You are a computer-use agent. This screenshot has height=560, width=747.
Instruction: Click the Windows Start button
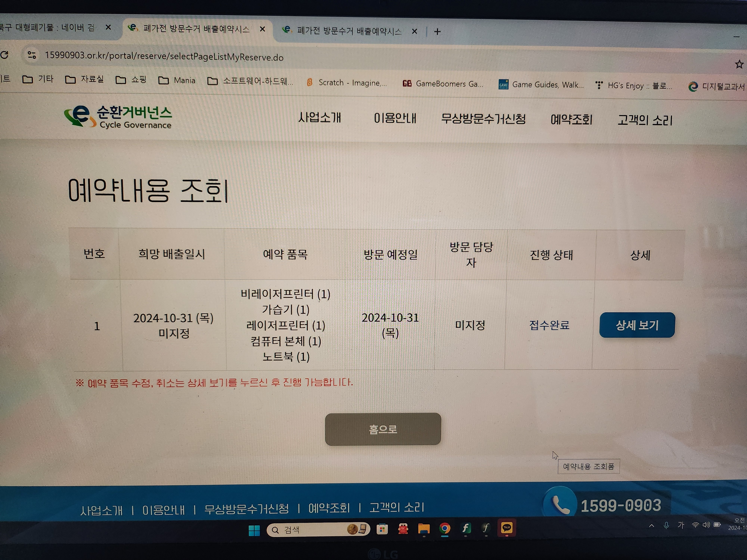254,530
